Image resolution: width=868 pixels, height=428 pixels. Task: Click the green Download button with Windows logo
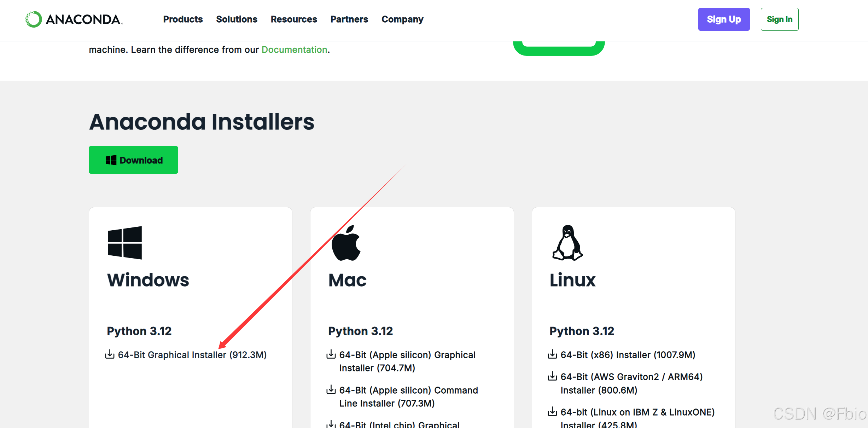133,160
